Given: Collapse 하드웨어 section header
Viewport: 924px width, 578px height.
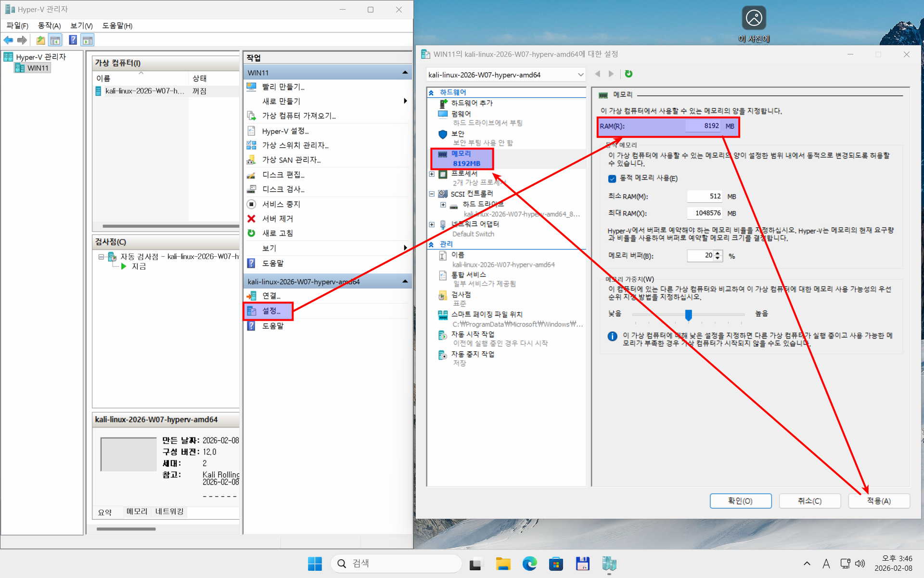Looking at the screenshot, I should pos(432,92).
